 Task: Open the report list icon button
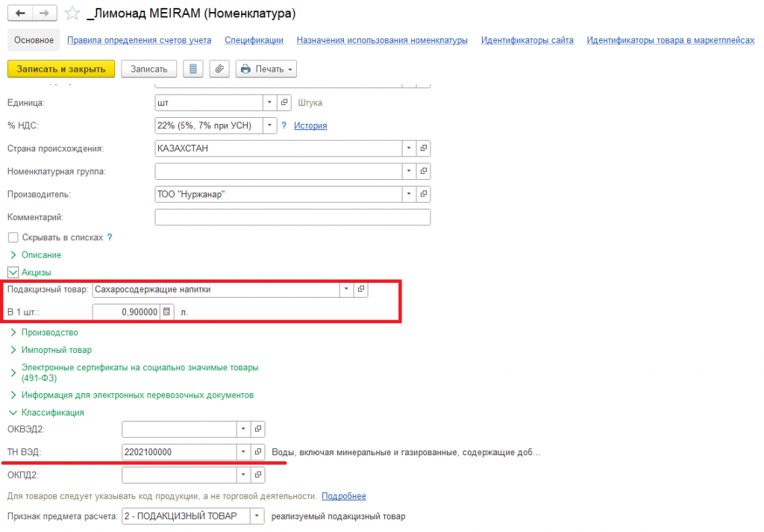(x=193, y=69)
